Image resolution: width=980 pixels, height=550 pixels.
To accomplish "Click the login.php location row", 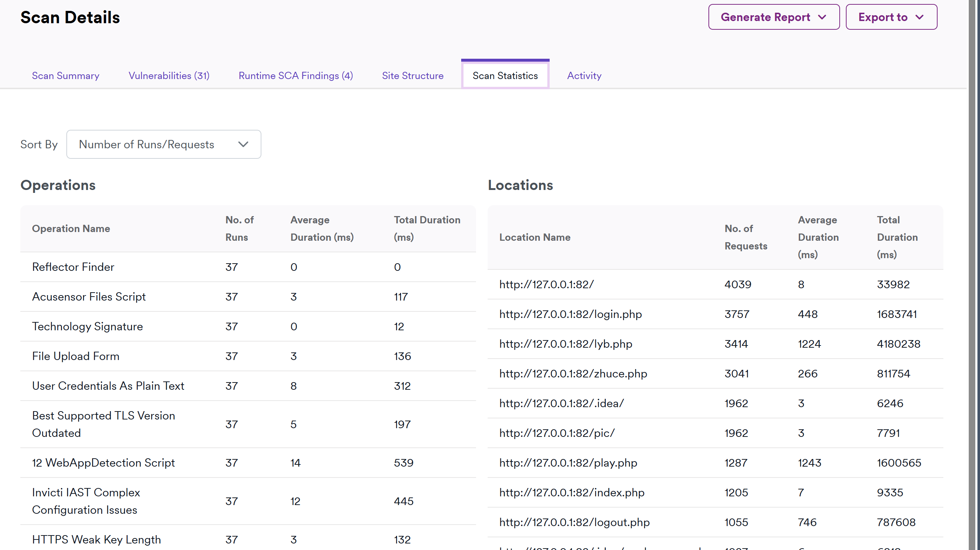I will (570, 314).
